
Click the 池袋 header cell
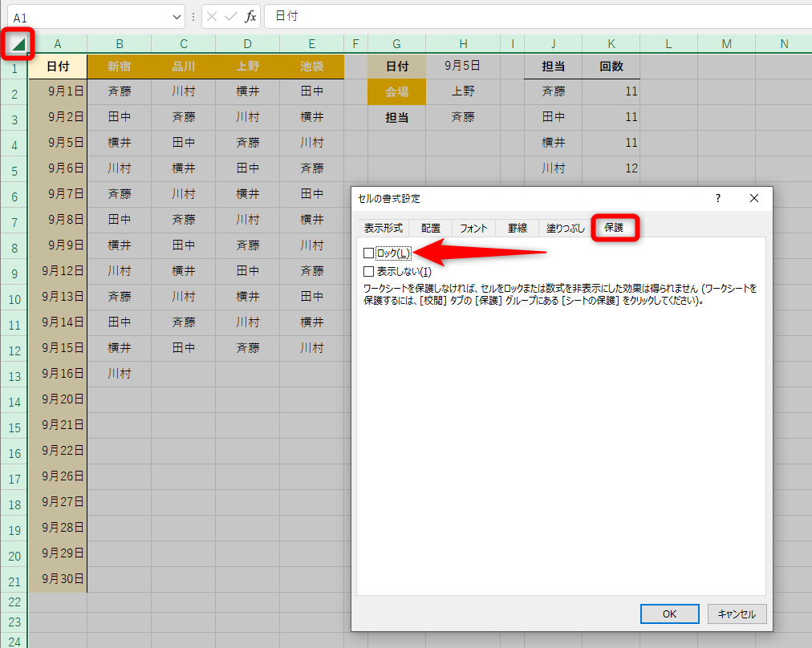pos(312,67)
